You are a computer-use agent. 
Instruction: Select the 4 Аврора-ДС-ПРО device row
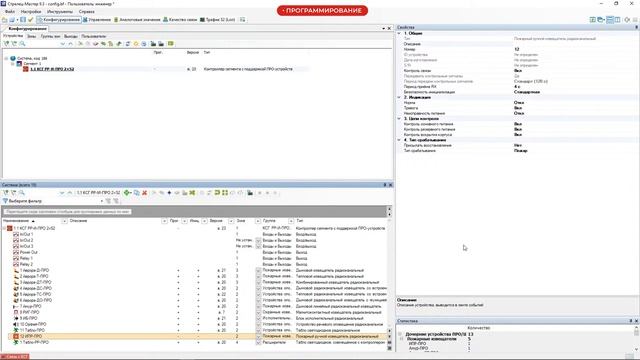pyautogui.click(x=198, y=288)
